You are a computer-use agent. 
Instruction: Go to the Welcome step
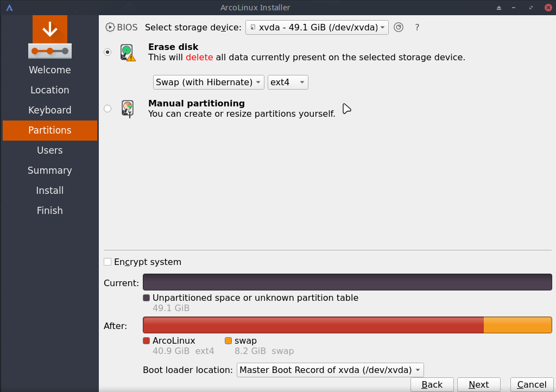click(x=50, y=70)
